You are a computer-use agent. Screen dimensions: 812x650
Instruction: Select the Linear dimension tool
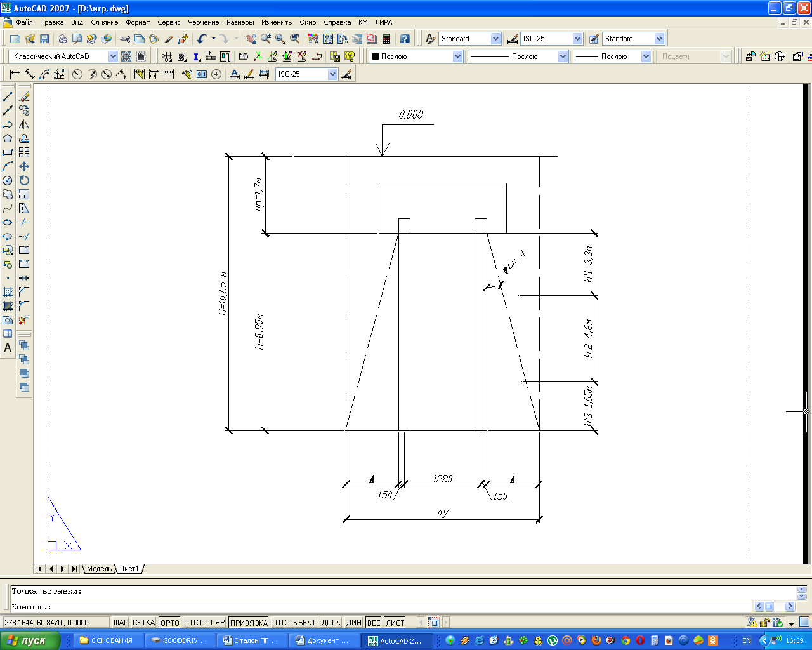pos(15,74)
